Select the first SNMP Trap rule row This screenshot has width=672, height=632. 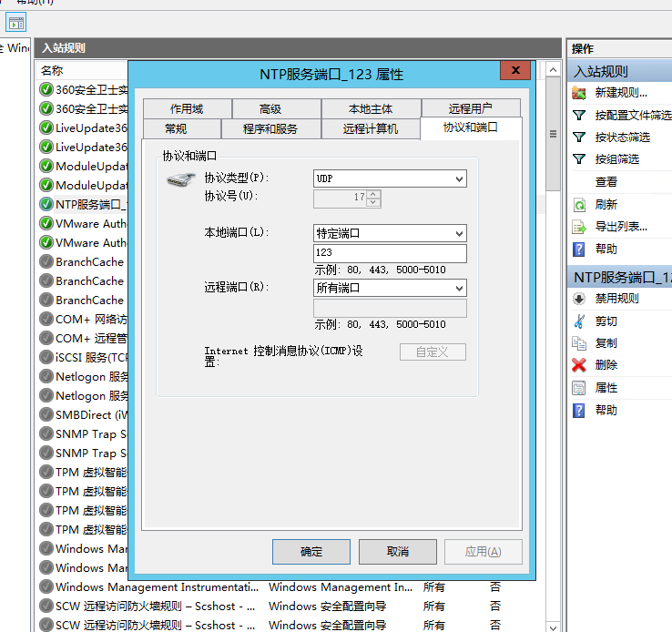pyautogui.click(x=85, y=433)
